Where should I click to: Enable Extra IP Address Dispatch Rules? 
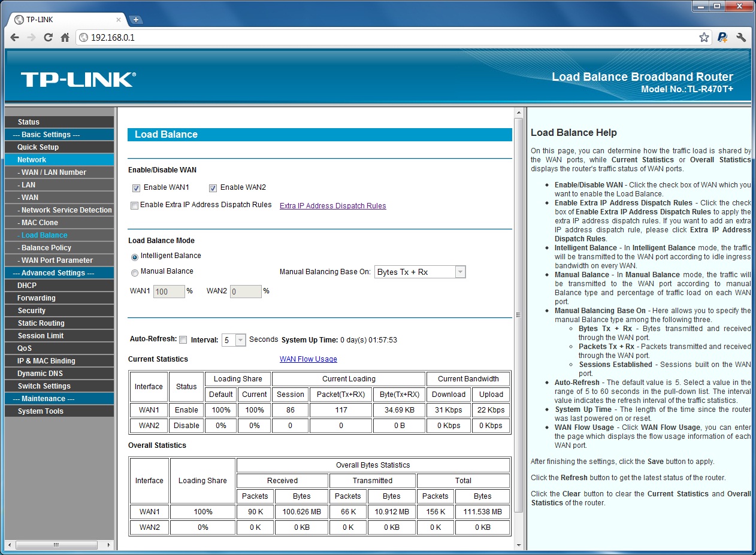click(x=134, y=206)
